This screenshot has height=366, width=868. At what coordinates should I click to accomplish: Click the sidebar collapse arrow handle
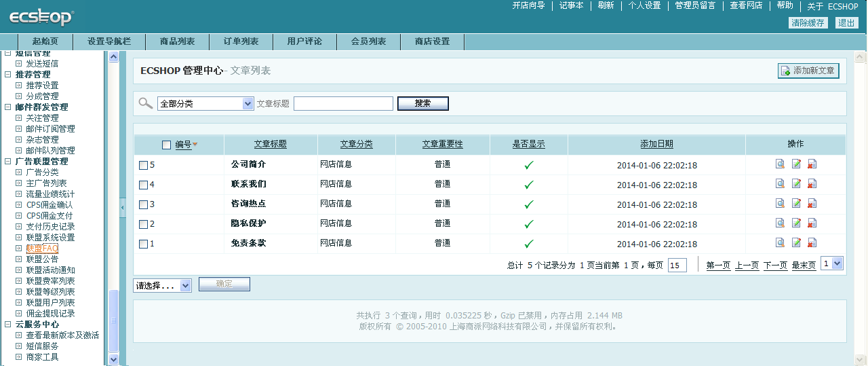(x=123, y=207)
